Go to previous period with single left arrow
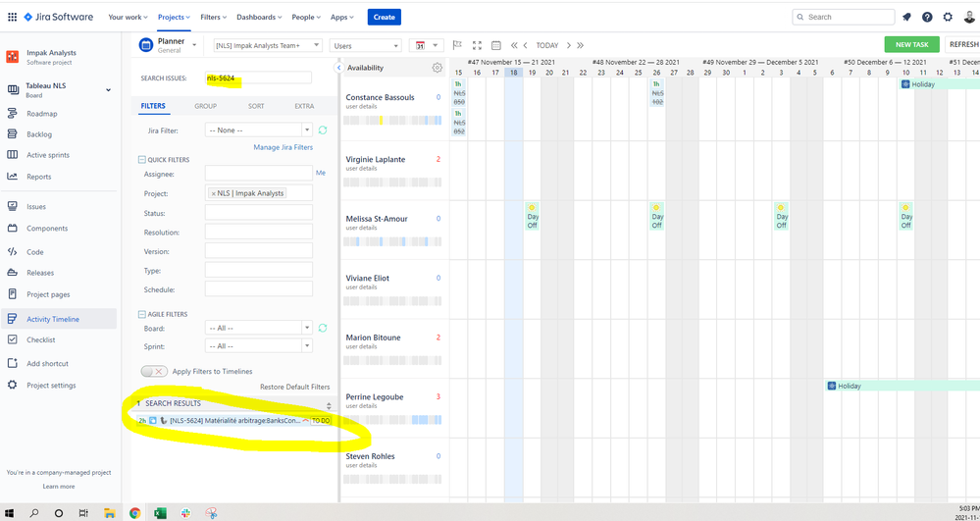 (526, 45)
